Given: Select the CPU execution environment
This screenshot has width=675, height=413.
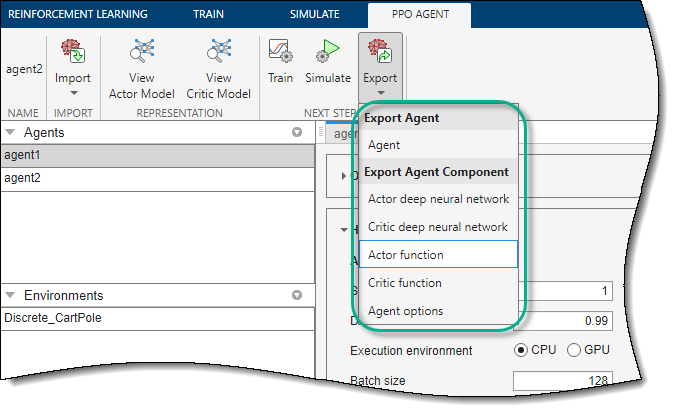Looking at the screenshot, I should click(x=522, y=350).
